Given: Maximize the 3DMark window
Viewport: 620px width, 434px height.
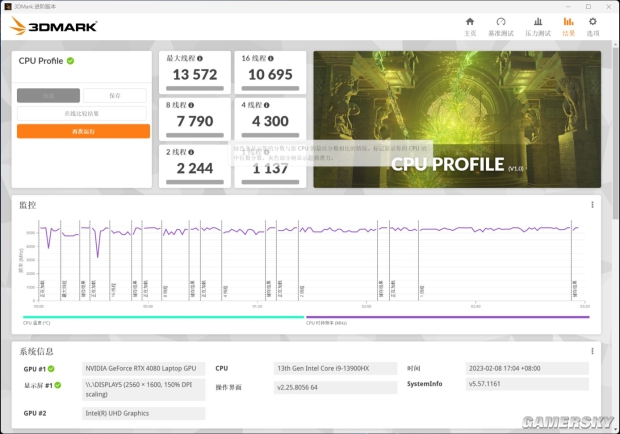Looking at the screenshot, I should click(588, 6).
